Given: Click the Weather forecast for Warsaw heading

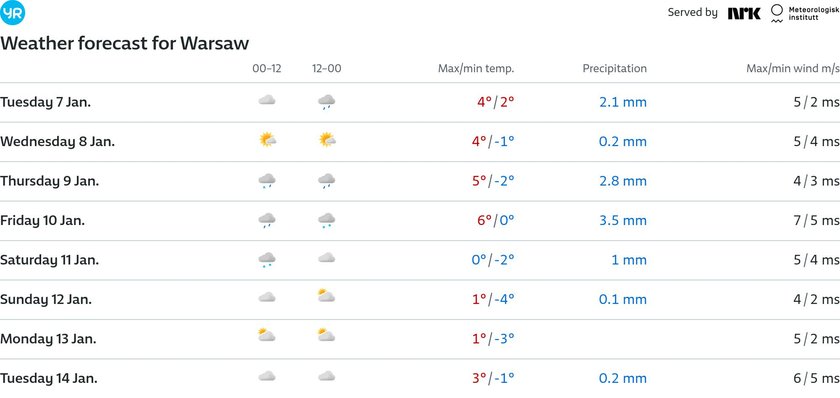Looking at the screenshot, I should coord(124,43).
